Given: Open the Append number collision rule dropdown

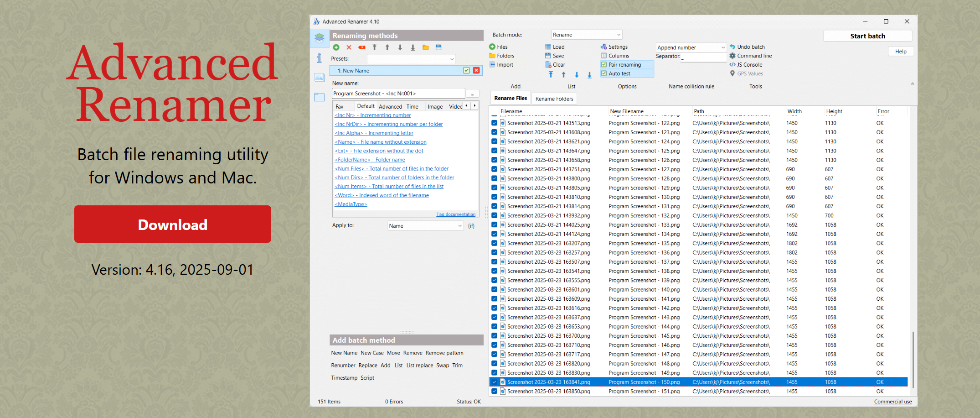Looking at the screenshot, I should pyautogui.click(x=691, y=47).
